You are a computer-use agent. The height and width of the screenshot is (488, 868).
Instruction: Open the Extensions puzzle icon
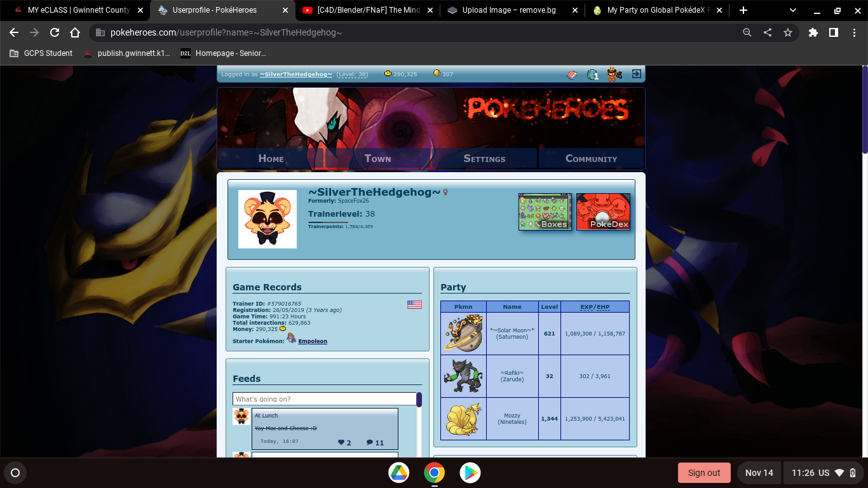coord(813,32)
